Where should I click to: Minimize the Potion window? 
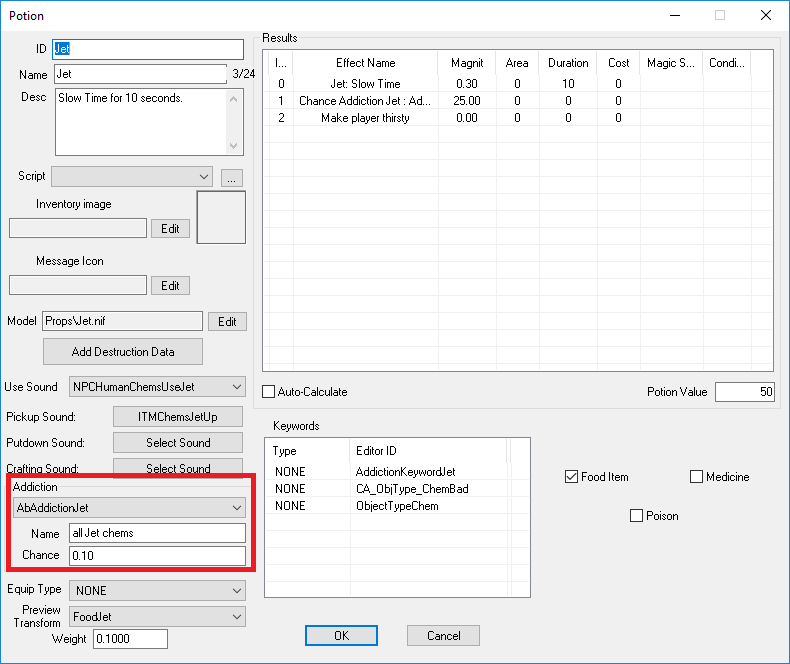675,16
